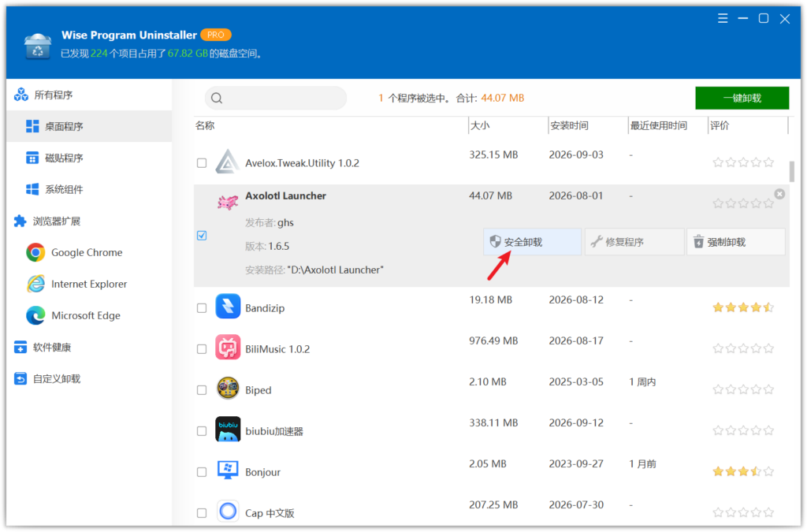Click the Wise Program Uninstaller logo icon
The width and height of the screenshot is (807, 532).
pos(38,46)
